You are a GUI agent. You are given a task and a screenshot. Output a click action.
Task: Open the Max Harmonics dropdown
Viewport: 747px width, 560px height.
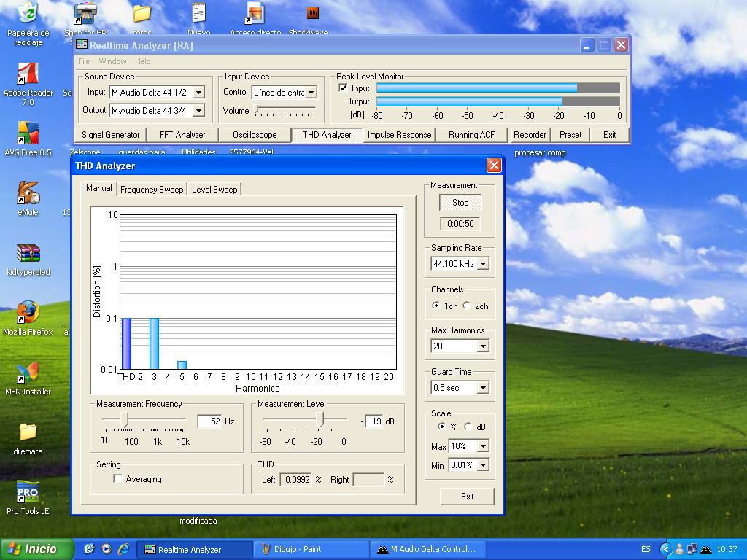(x=482, y=346)
